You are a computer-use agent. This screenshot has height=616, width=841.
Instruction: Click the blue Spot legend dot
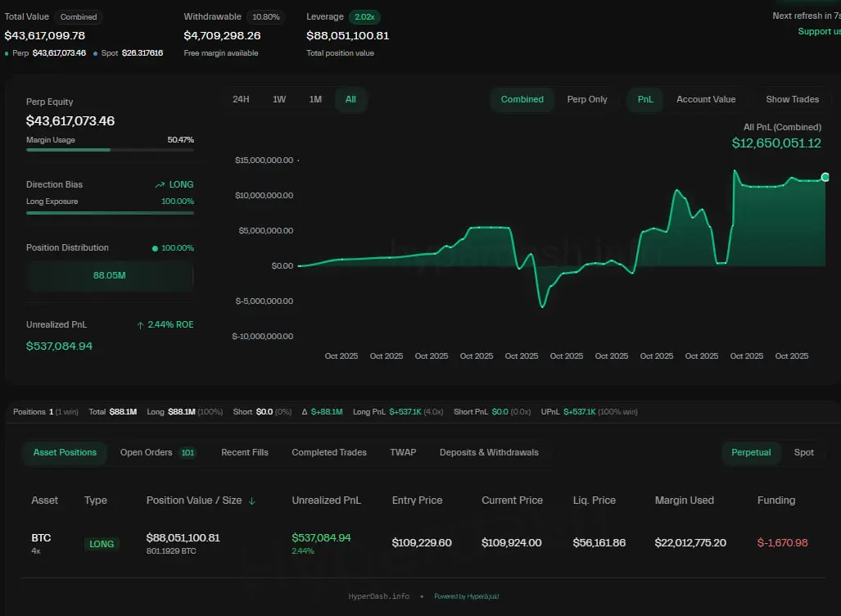point(95,53)
